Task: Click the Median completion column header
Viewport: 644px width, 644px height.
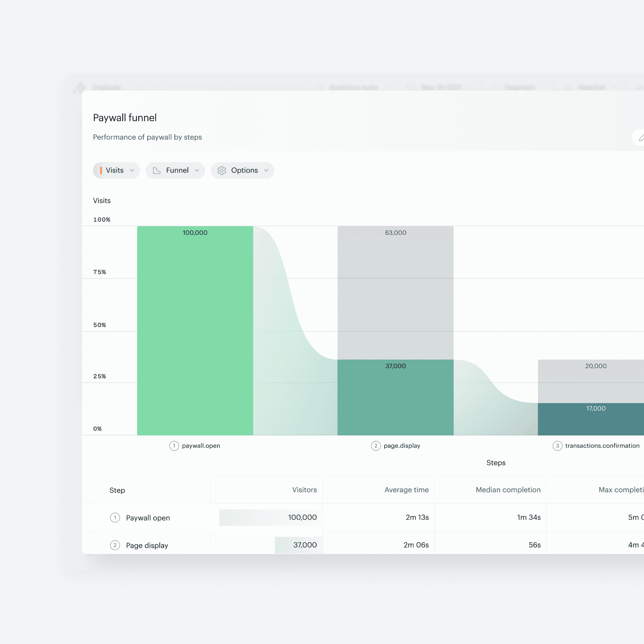Action: point(508,490)
